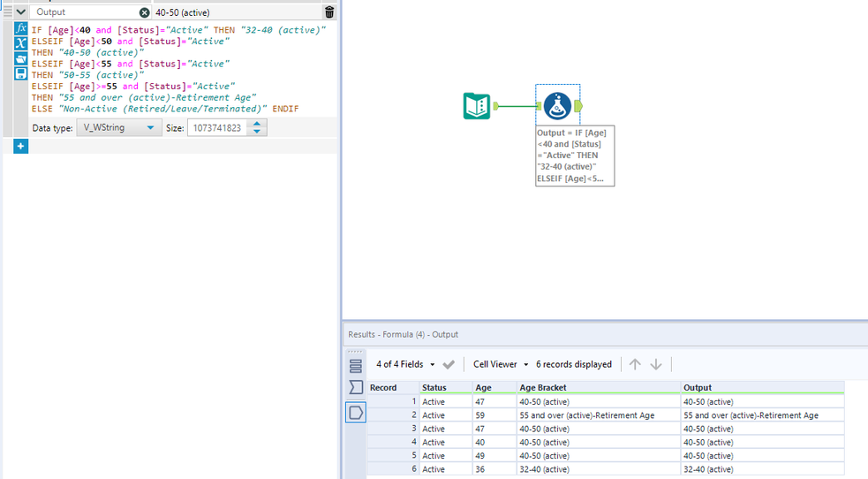
Task: Click the '6 records displayed' label
Action: (x=573, y=364)
